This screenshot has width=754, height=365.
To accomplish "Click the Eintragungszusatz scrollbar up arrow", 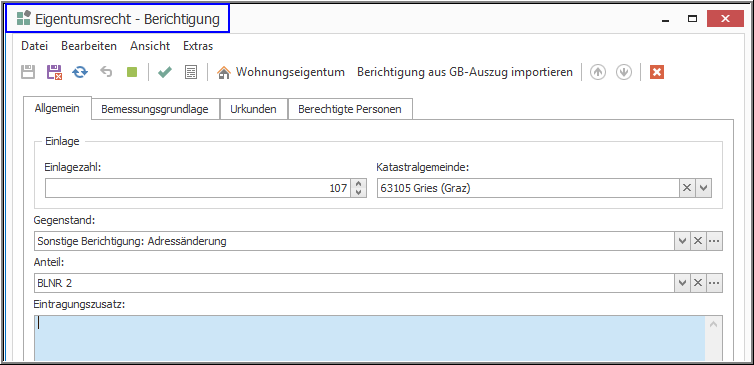I will pyautogui.click(x=714, y=324).
